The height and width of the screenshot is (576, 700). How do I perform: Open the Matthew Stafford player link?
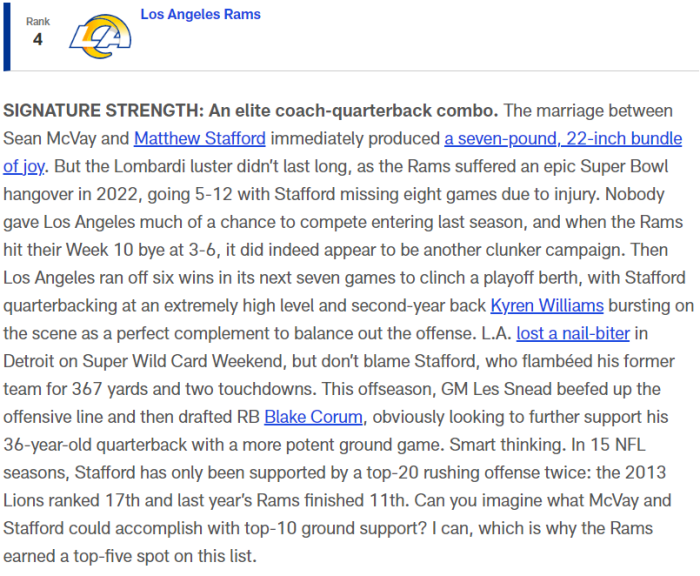[200, 138]
